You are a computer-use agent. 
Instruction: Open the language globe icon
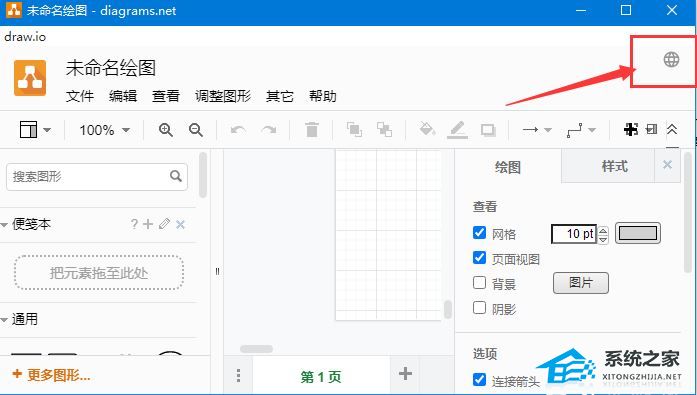671,59
